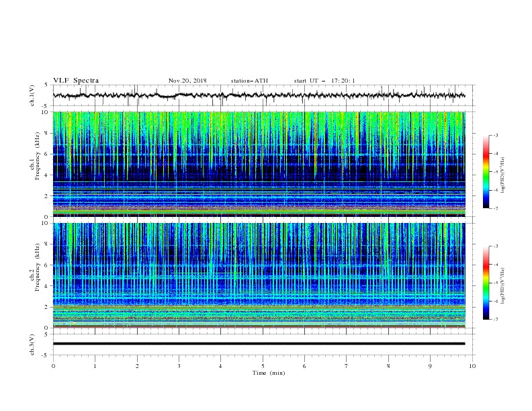Click the time axis tick label '3'

point(179,366)
